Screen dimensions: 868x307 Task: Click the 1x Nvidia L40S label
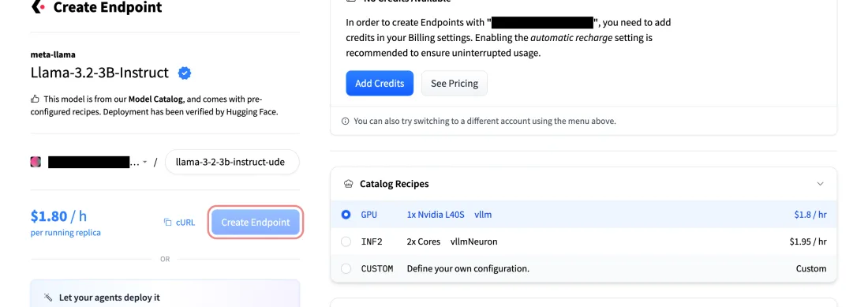coord(436,214)
